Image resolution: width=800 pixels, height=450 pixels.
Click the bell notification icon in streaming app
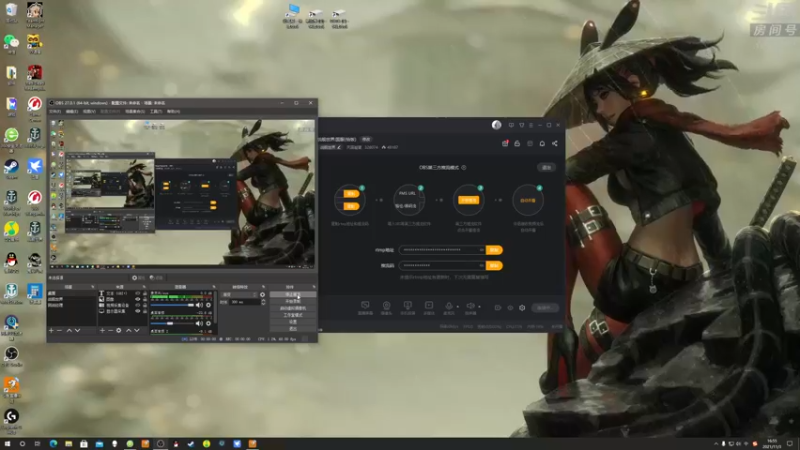point(542,143)
